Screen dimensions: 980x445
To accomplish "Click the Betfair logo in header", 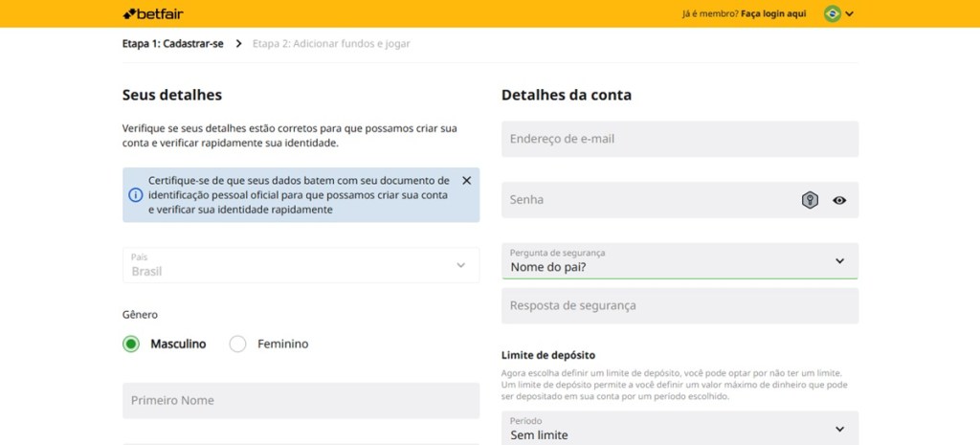I will point(157,13).
